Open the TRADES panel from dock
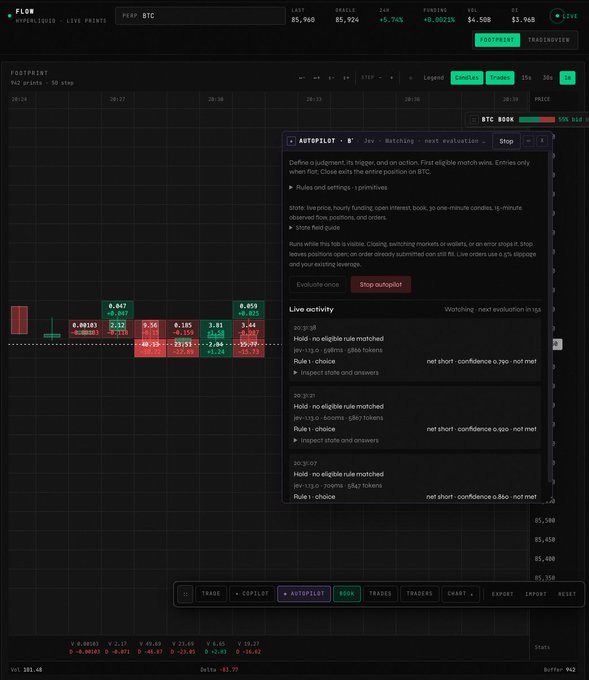This screenshot has height=680, width=589. click(x=380, y=594)
